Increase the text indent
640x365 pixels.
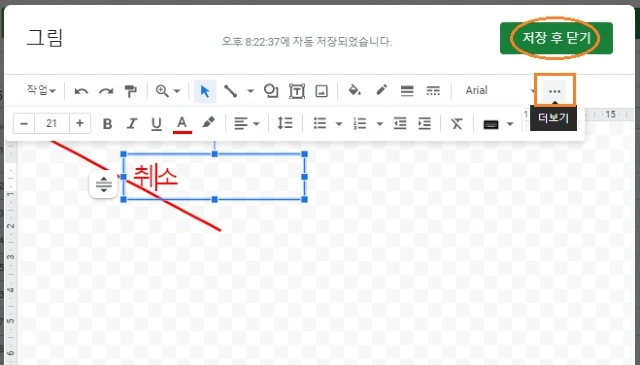[x=424, y=123]
